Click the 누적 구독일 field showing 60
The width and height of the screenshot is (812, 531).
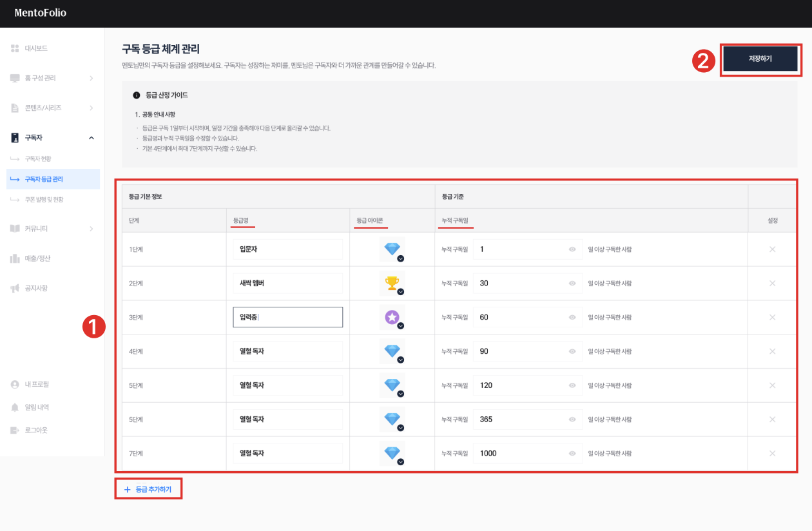click(x=528, y=317)
